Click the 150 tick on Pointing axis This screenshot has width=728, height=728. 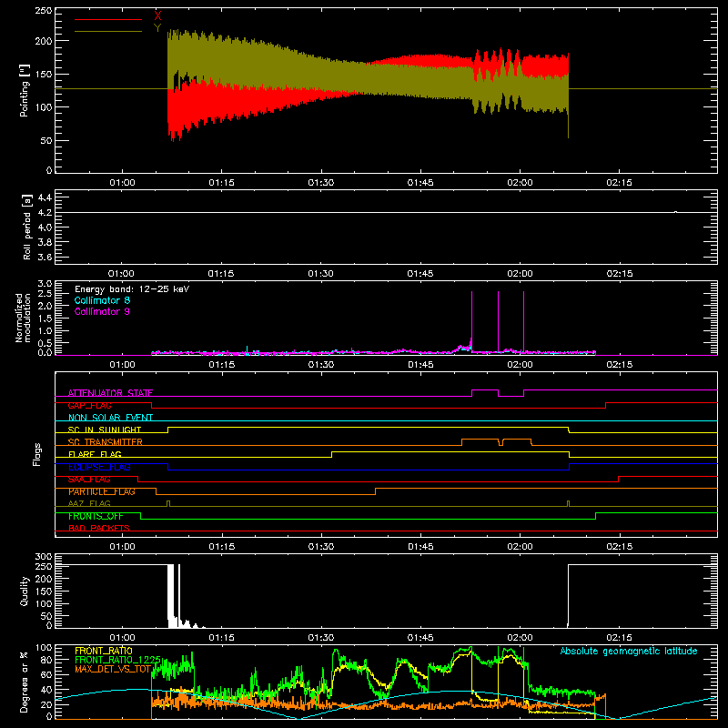[44, 75]
